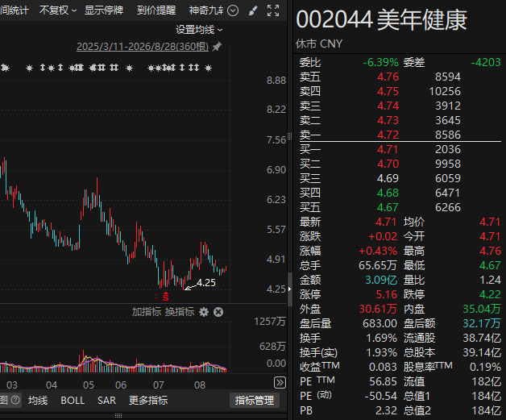Click 委差 value -4203
Viewport: 506px width, 420px height.
tap(486, 62)
